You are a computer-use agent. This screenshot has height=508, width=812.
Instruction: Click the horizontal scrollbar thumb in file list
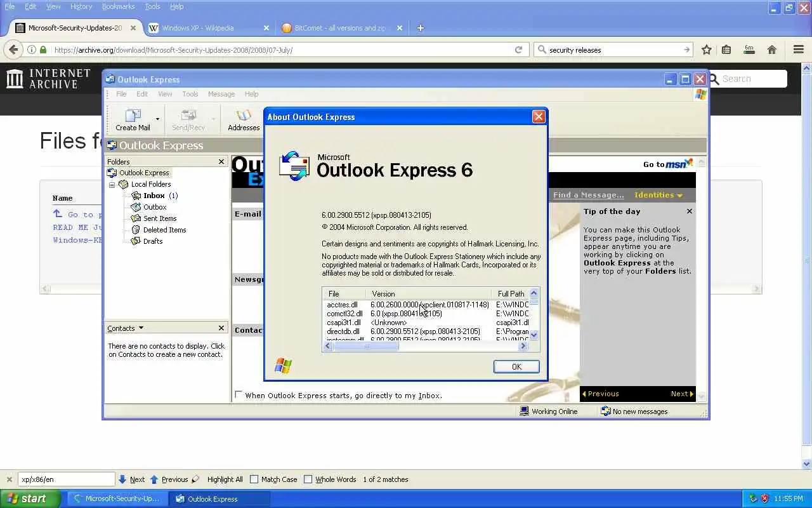(366, 346)
